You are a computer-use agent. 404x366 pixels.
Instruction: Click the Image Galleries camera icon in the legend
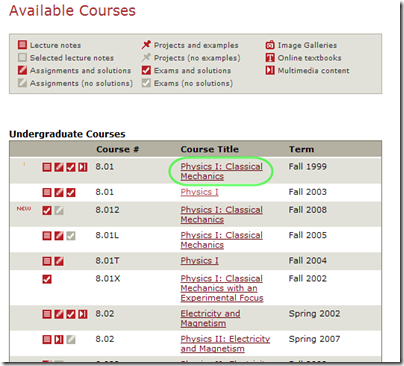point(270,45)
